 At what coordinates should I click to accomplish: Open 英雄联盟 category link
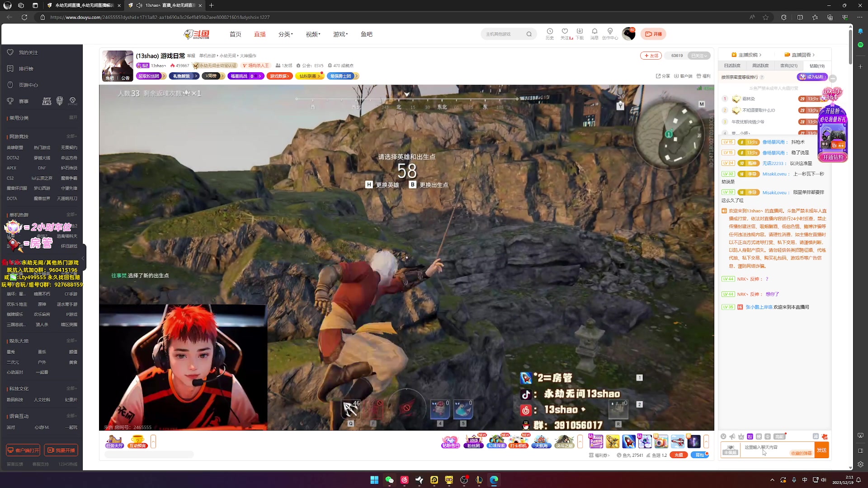(x=15, y=148)
